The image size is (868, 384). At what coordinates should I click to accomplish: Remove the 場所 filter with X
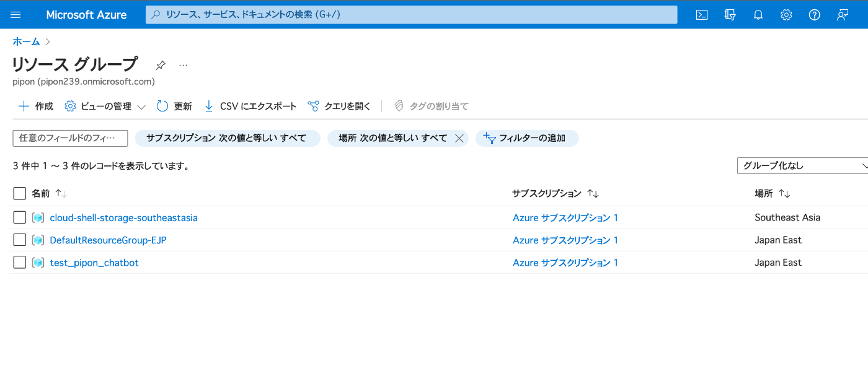(x=459, y=139)
